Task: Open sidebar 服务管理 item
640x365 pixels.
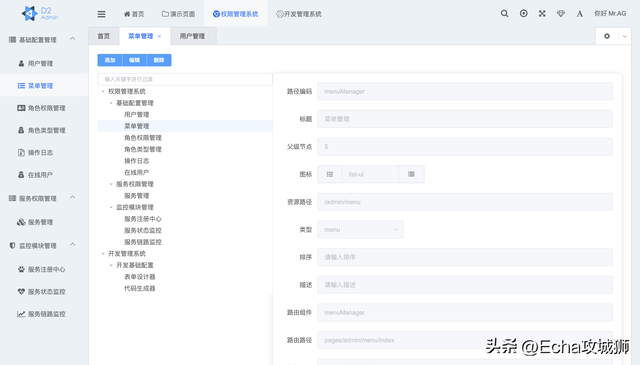Action: (44, 222)
